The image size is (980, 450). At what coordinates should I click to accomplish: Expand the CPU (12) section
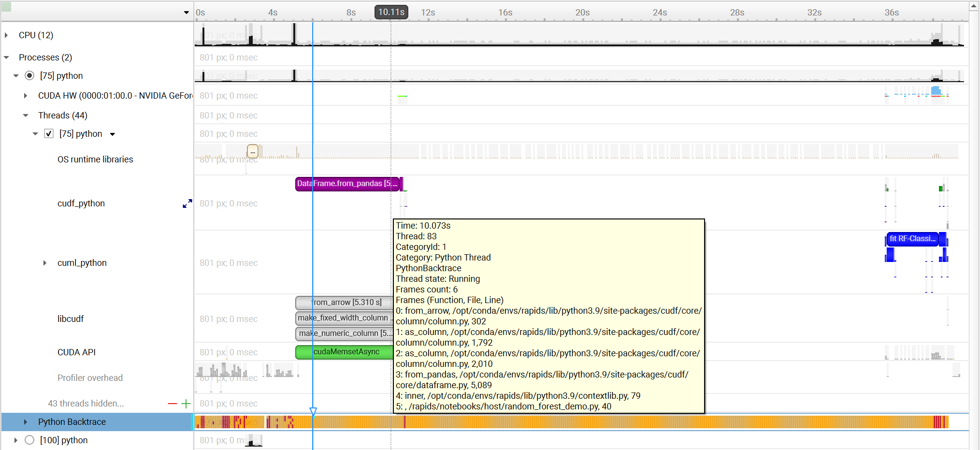click(x=6, y=35)
